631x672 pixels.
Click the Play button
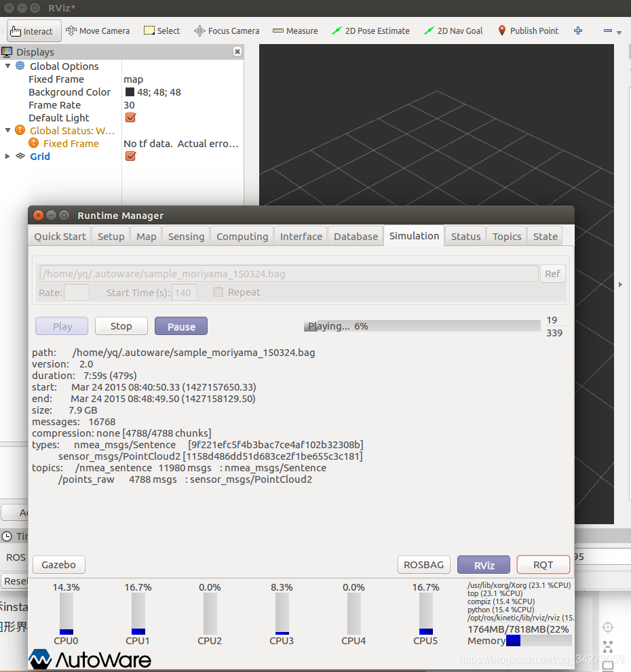click(62, 326)
